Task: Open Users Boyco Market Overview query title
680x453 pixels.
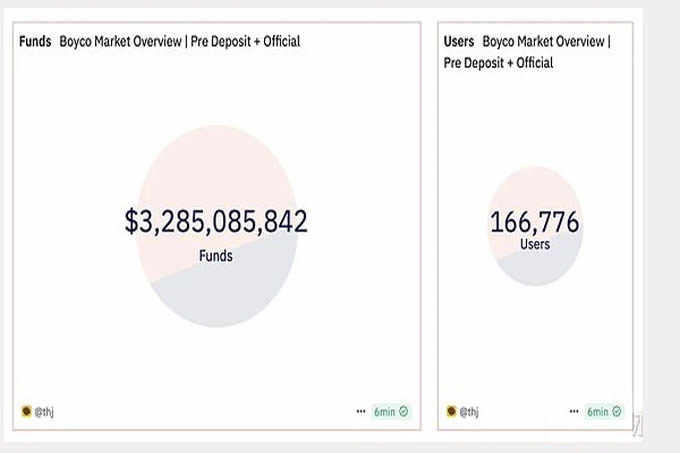Action: 527,52
